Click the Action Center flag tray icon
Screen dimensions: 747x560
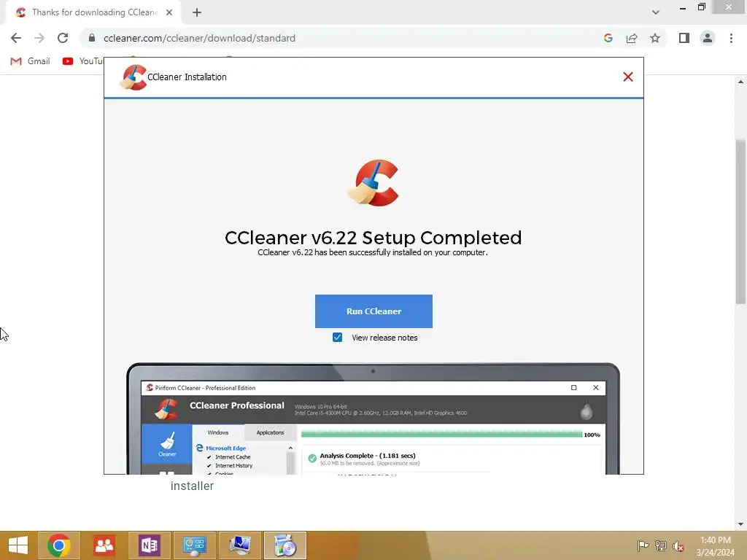(643, 545)
